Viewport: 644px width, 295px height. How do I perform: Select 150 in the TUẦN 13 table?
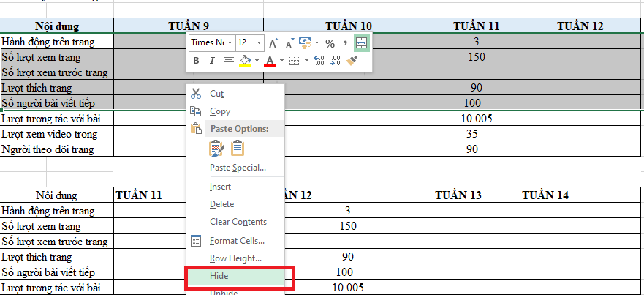[x=347, y=226]
